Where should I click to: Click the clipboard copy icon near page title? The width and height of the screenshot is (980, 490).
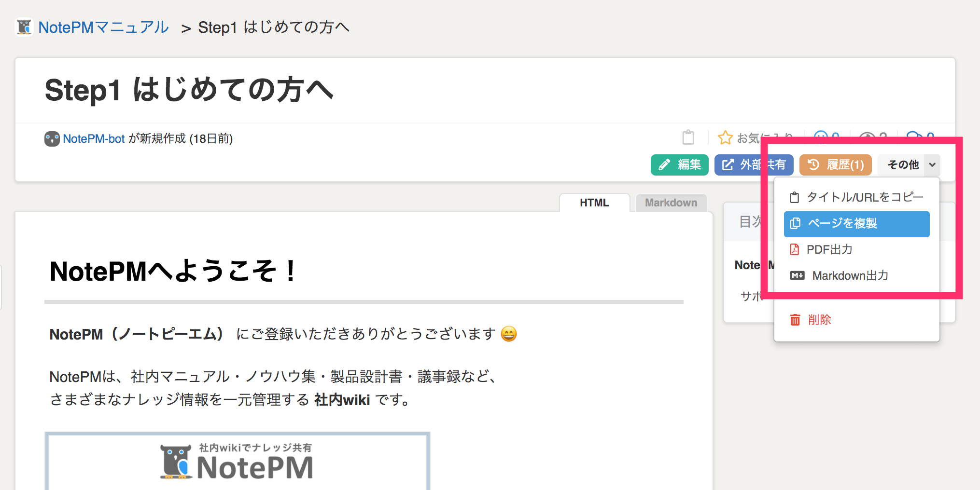coord(689,137)
